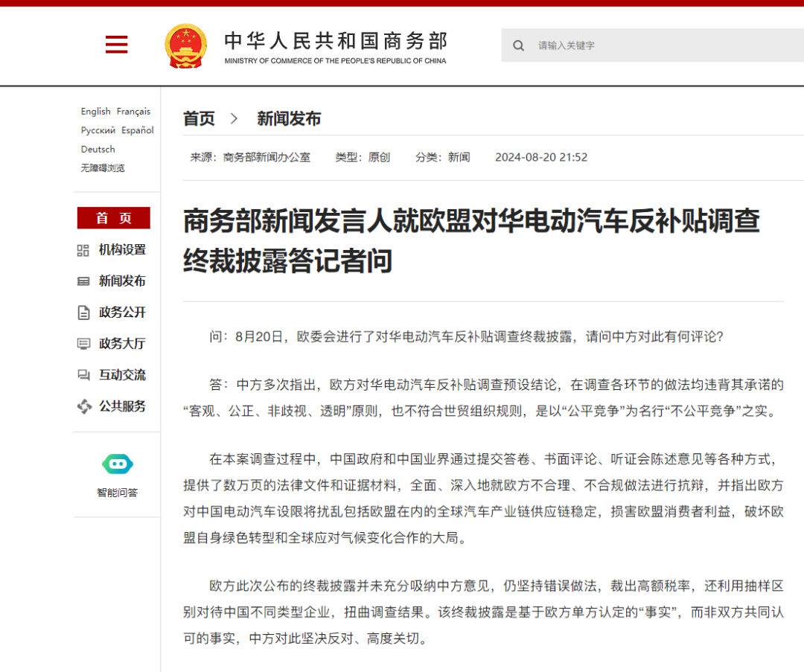The height and width of the screenshot is (672, 804).
Task: Open the Русский language version
Action: point(98,129)
